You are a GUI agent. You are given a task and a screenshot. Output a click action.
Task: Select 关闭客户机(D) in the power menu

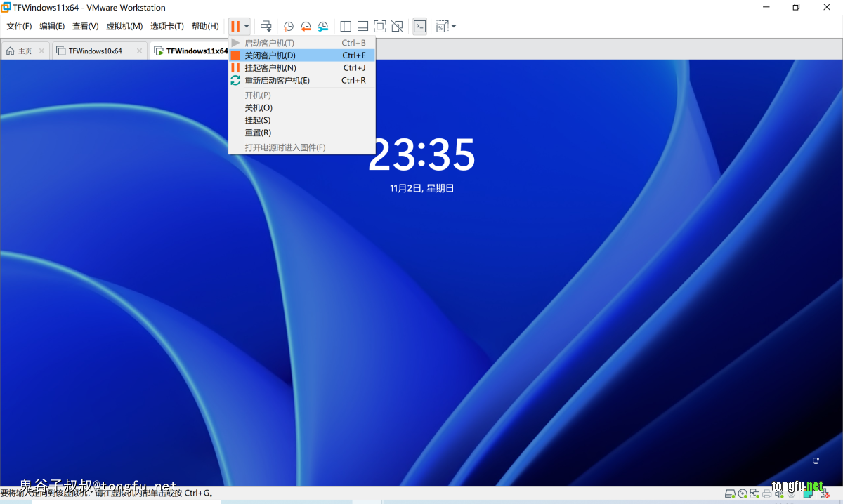click(270, 55)
